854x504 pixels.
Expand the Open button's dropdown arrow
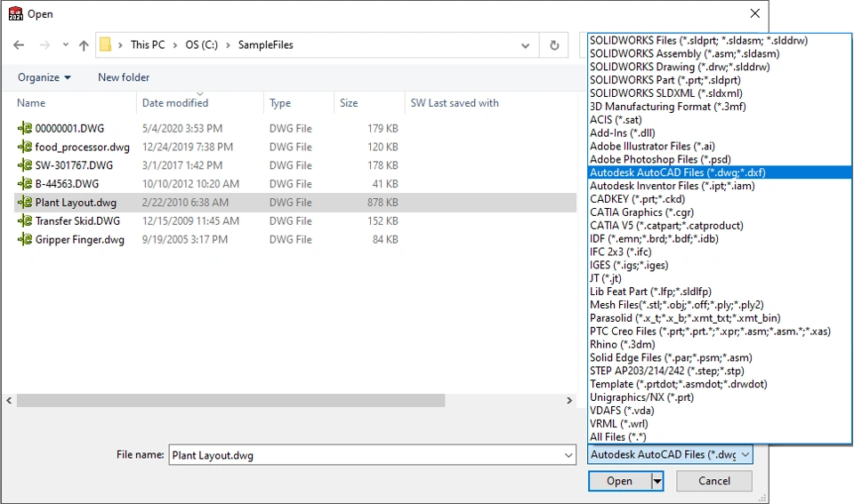[x=657, y=481]
